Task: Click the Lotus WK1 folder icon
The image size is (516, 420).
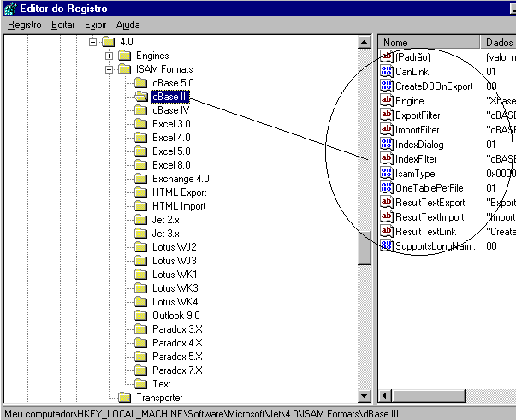Action: coord(141,275)
